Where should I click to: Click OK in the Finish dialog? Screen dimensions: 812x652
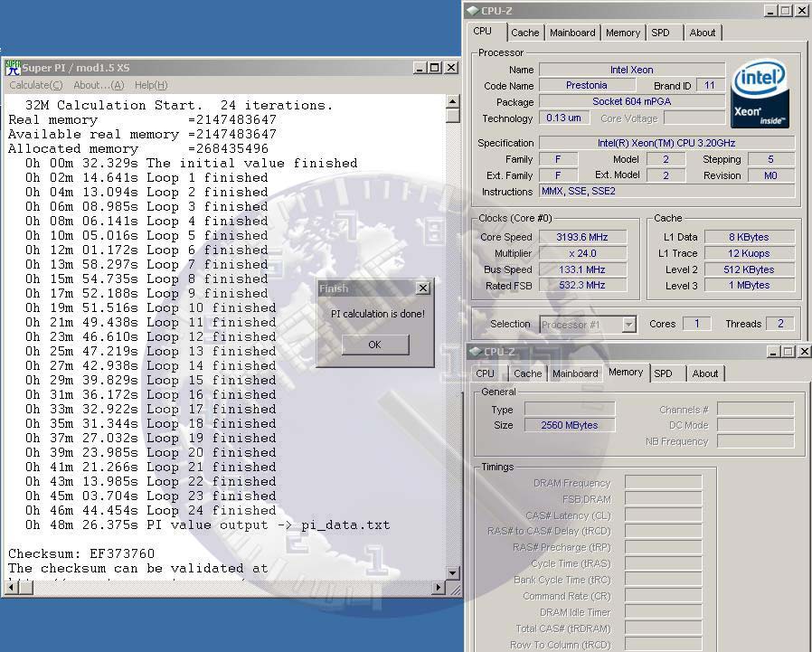(x=375, y=345)
